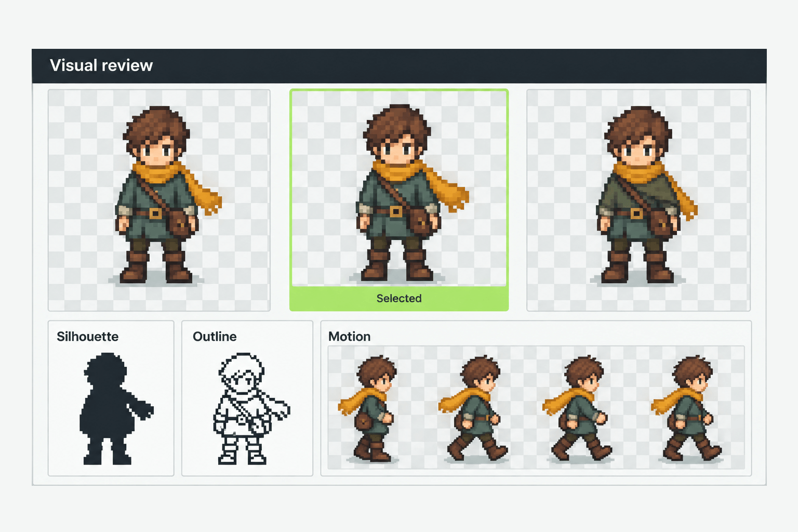Click the "Silhouette" panel heading
This screenshot has height=532, width=798.
87,337
